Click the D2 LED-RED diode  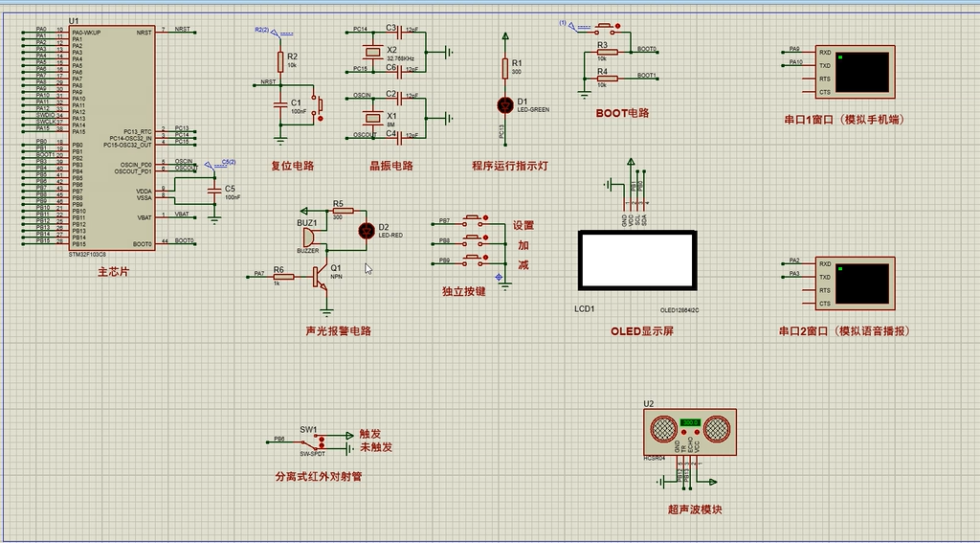click(x=365, y=230)
